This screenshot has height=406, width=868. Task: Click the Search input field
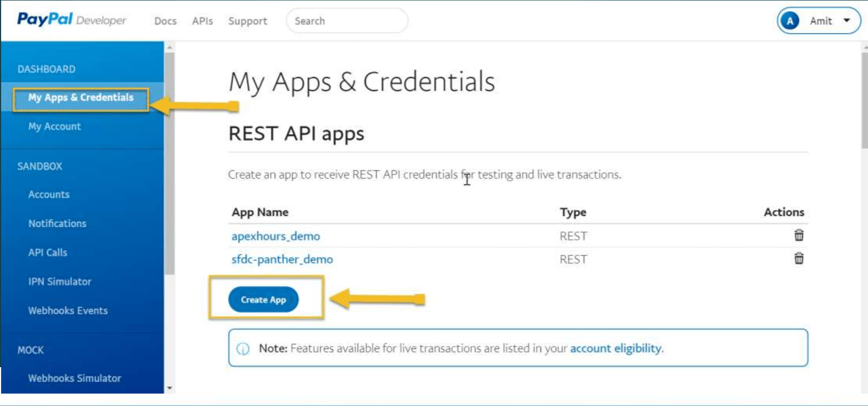point(347,21)
